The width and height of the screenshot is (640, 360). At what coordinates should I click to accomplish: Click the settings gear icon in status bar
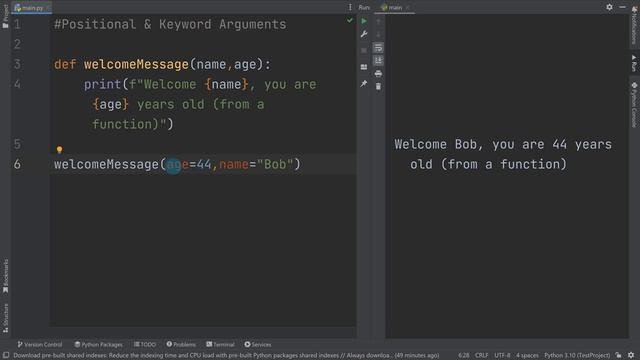(x=631, y=356)
